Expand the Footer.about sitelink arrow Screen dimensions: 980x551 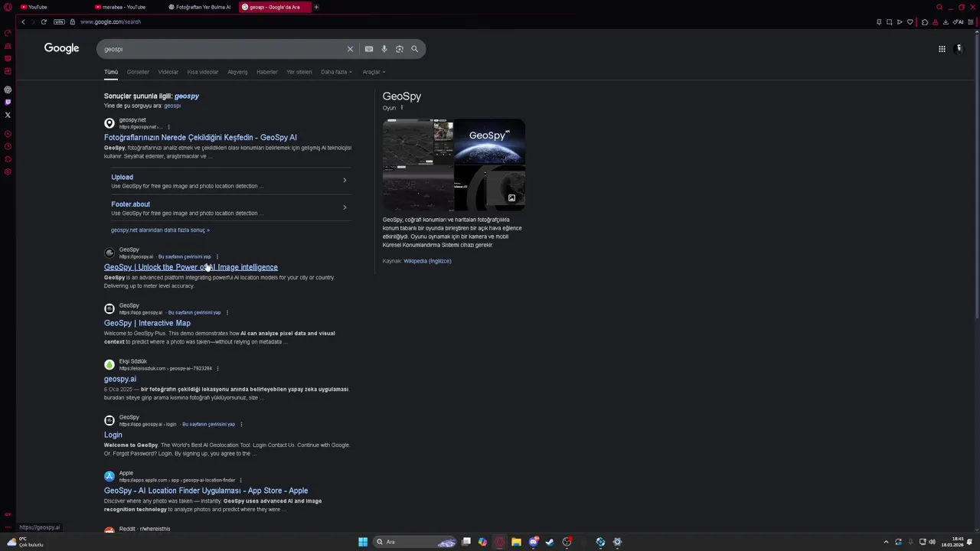click(345, 207)
